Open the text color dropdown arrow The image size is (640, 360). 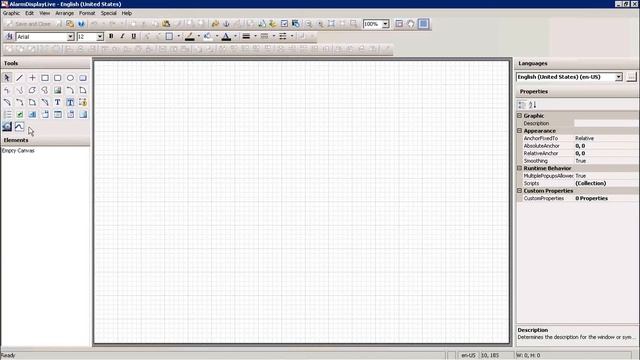tap(236, 36)
